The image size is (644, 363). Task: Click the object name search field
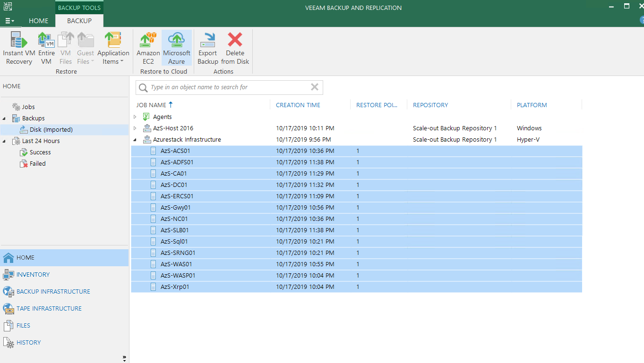[x=229, y=87]
